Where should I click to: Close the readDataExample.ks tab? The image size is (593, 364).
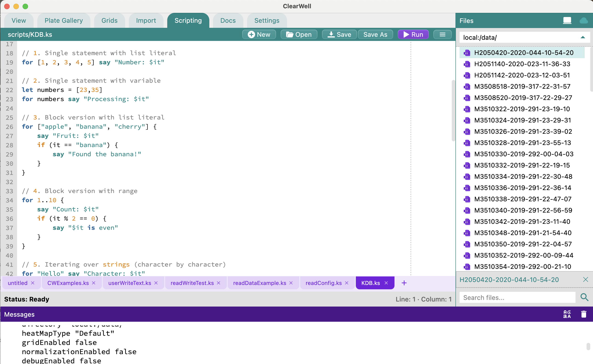pos(291,283)
